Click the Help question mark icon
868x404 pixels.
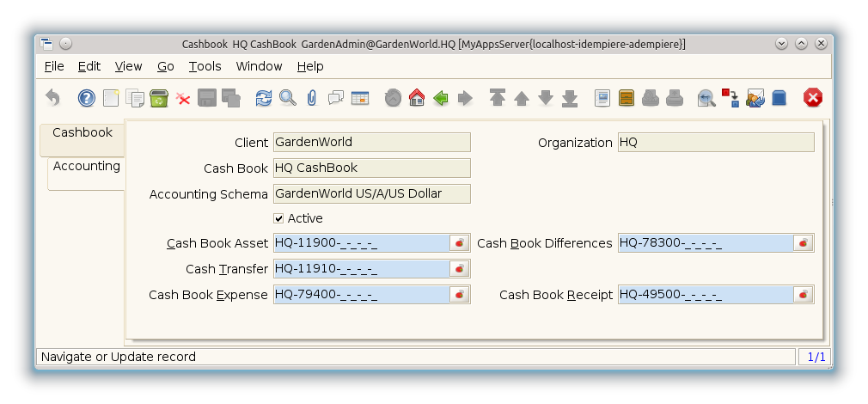(86, 98)
